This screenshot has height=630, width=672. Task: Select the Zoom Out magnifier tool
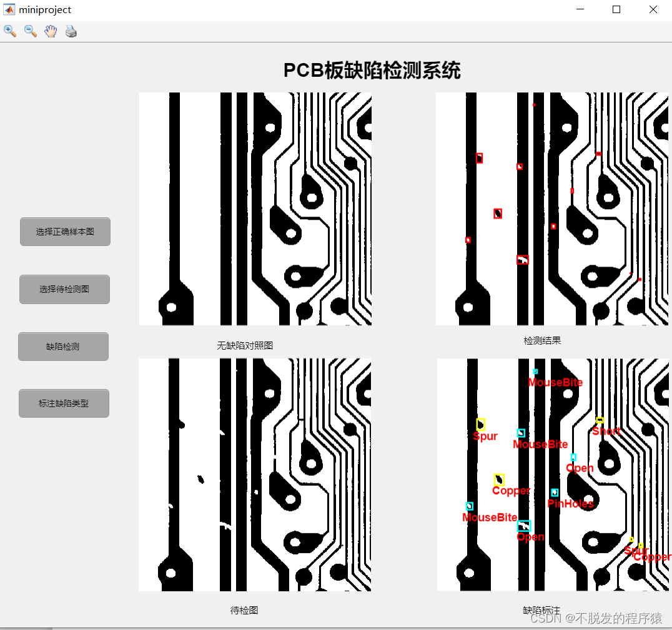click(x=30, y=31)
